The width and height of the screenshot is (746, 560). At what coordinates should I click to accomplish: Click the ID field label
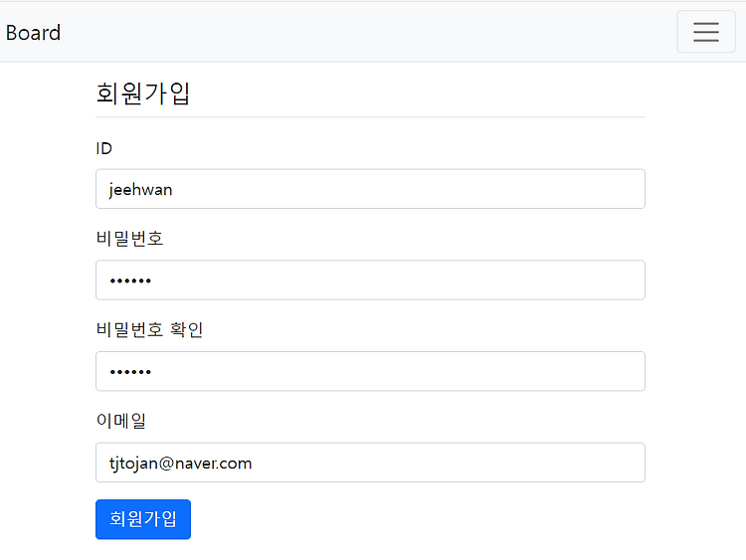103,148
